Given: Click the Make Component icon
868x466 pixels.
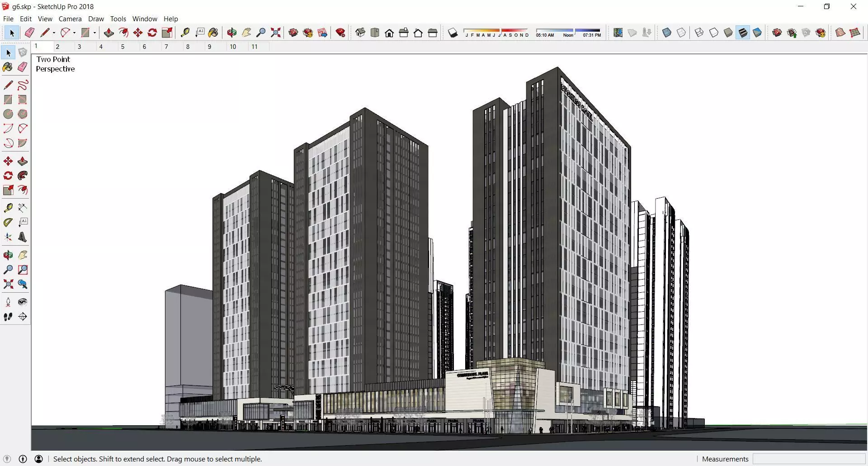Looking at the screenshot, I should pyautogui.click(x=23, y=52).
